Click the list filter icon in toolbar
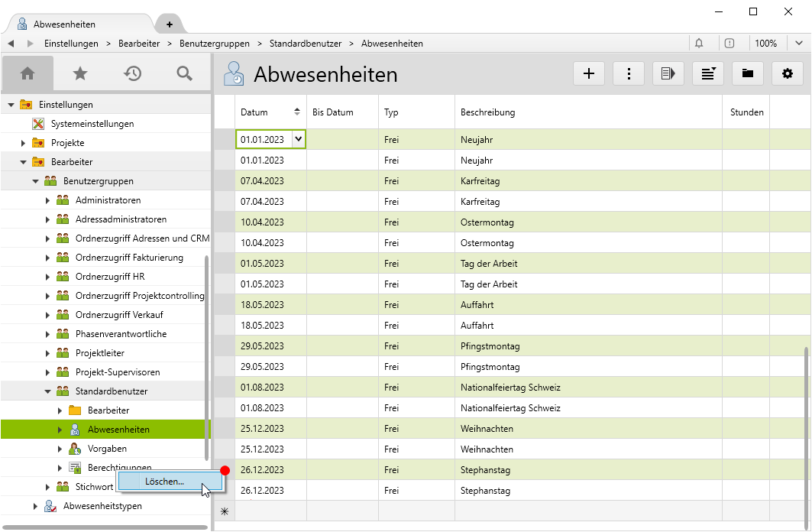 pos(708,73)
